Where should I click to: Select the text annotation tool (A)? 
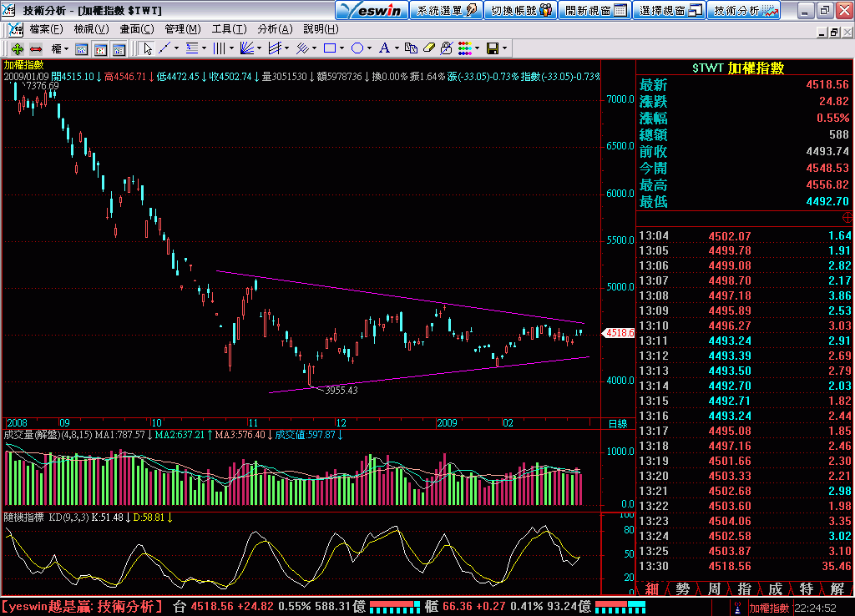[383, 48]
